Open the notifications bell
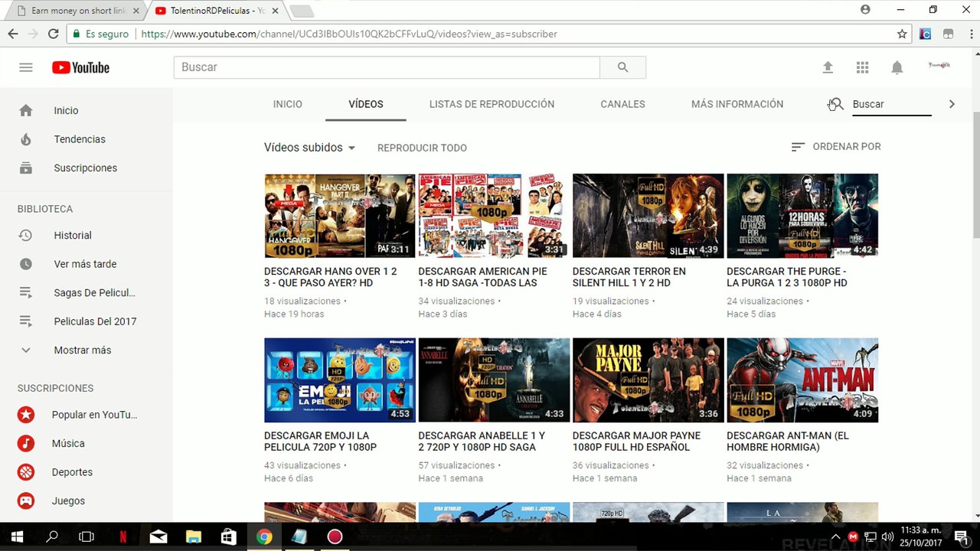This screenshot has width=980, height=551. click(897, 67)
